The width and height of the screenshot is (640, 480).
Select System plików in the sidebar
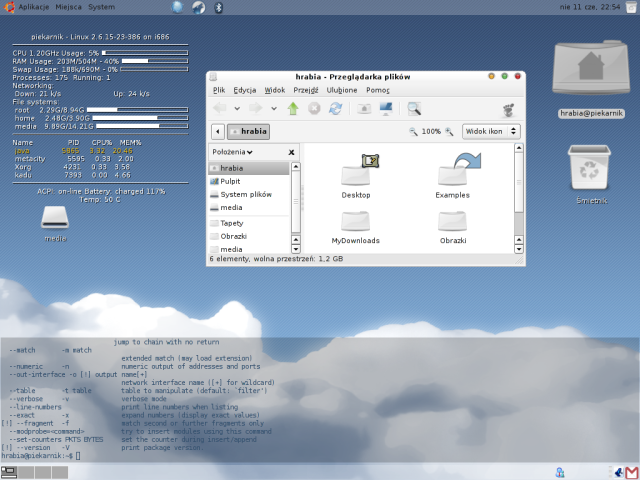point(249,194)
